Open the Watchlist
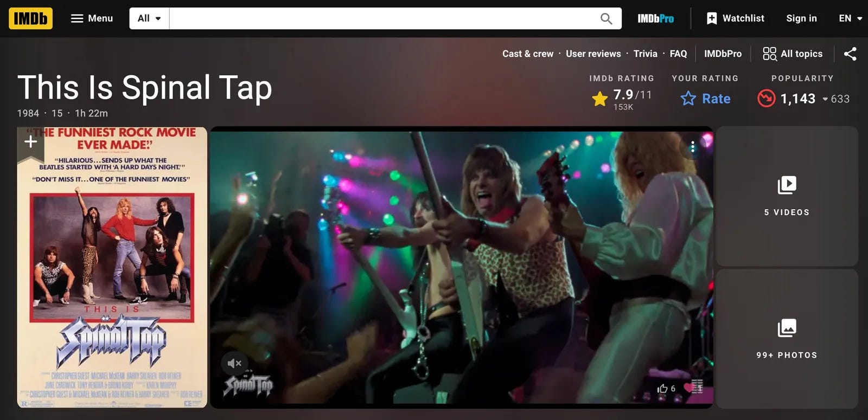Screen dimensions: 868x420 tap(735, 18)
